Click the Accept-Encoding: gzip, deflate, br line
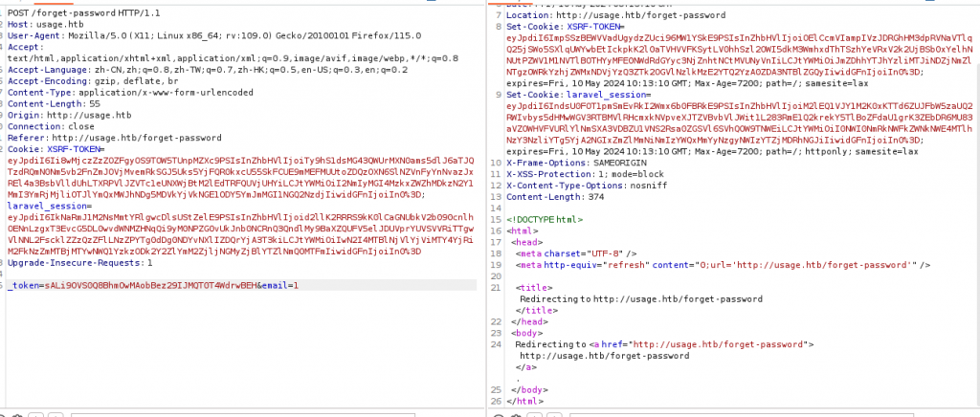The height and width of the screenshot is (417, 980). (93, 81)
